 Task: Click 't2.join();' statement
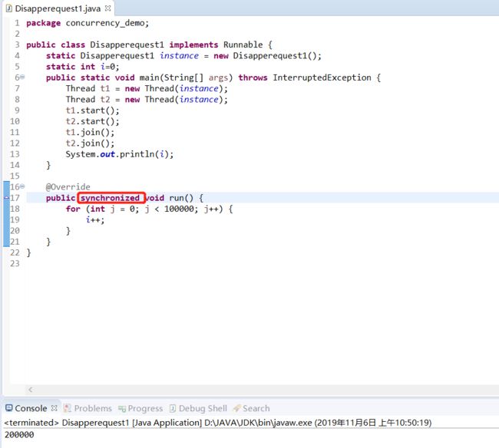point(90,143)
